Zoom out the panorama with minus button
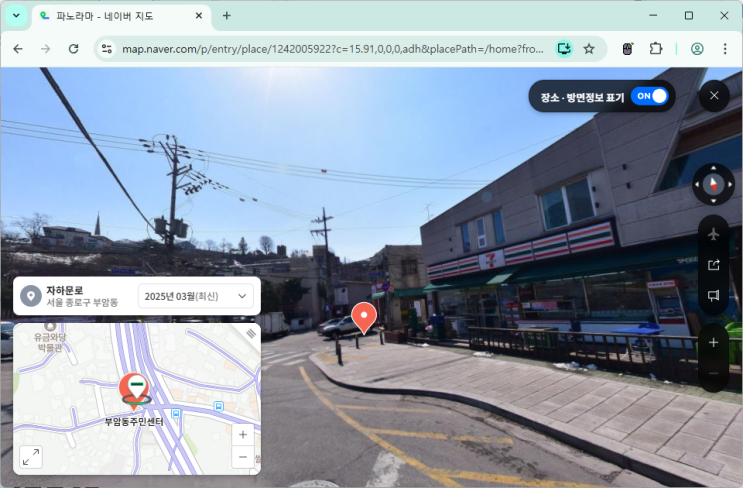 713,374
